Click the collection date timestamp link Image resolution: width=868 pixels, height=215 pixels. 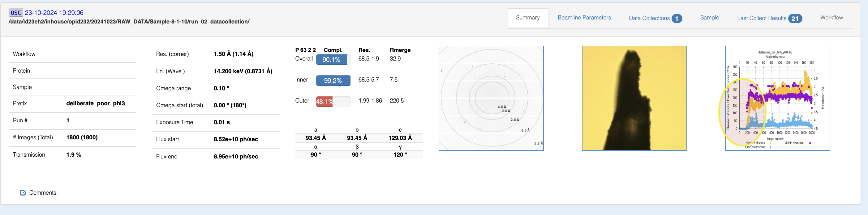pos(54,13)
